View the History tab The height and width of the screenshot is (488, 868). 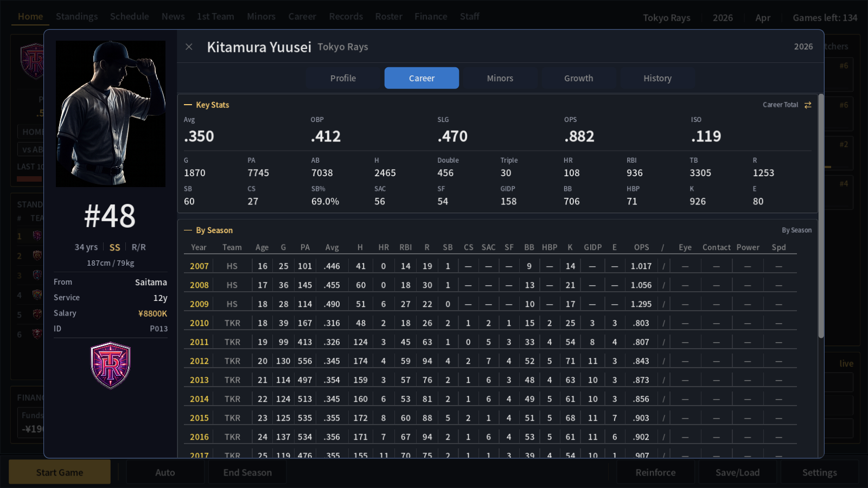[x=657, y=78]
